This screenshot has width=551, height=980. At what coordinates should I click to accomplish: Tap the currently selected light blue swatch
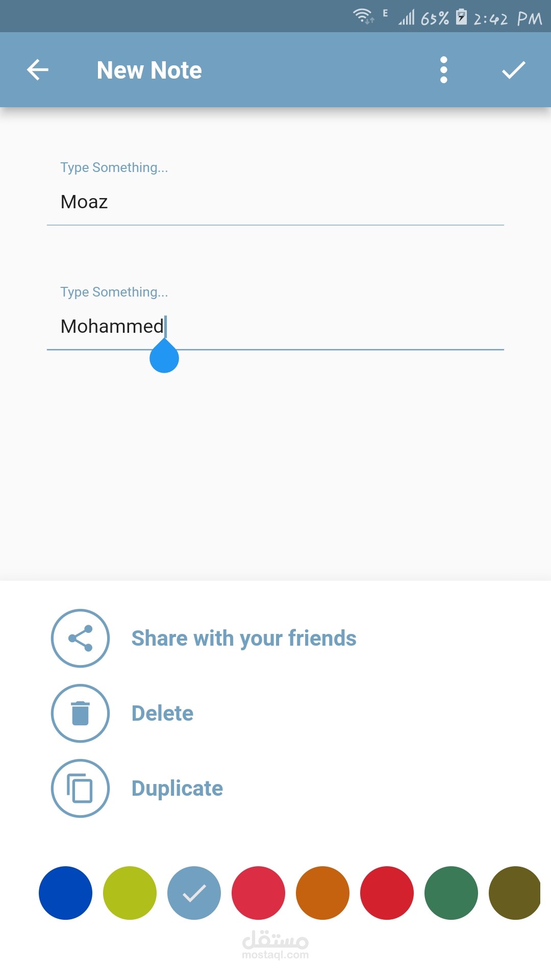(194, 893)
